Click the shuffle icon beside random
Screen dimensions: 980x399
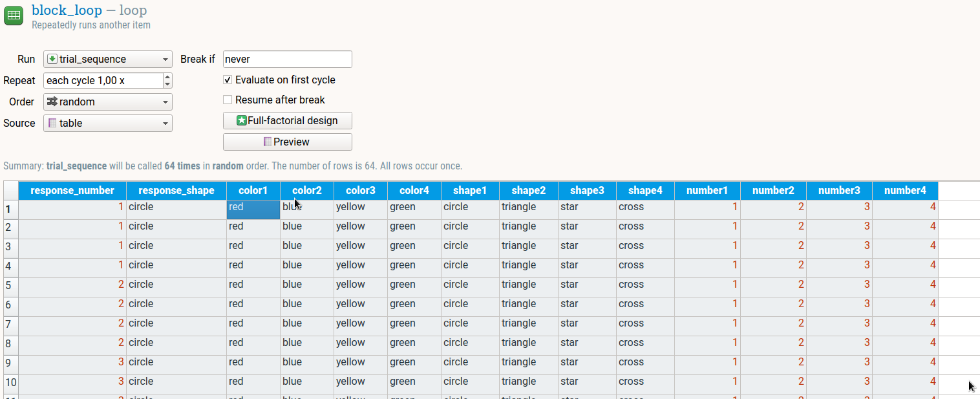52,102
